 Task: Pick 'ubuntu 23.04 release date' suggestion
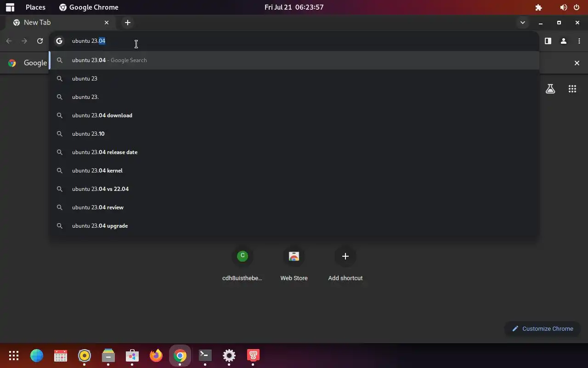(x=294, y=152)
